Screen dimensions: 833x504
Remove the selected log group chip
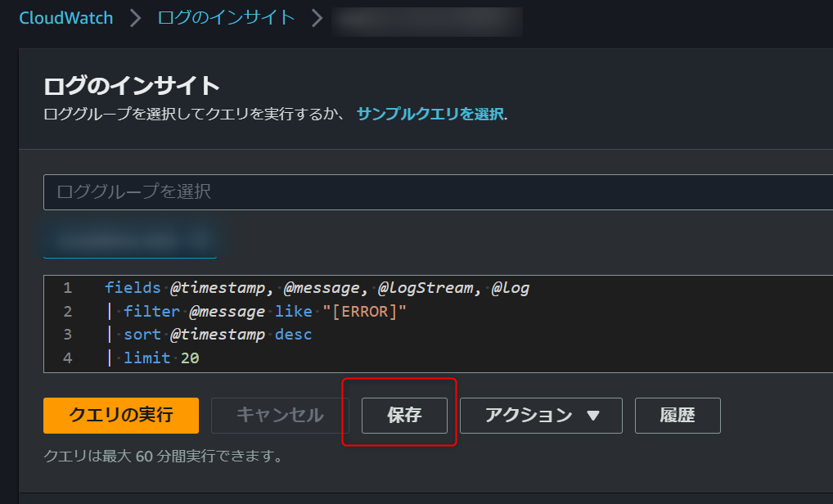[206, 240]
